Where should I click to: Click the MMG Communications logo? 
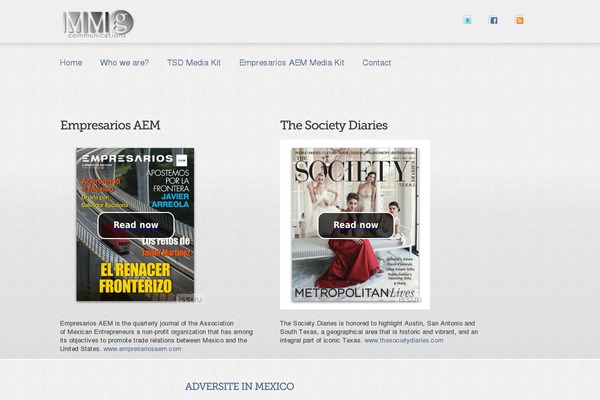click(98, 24)
